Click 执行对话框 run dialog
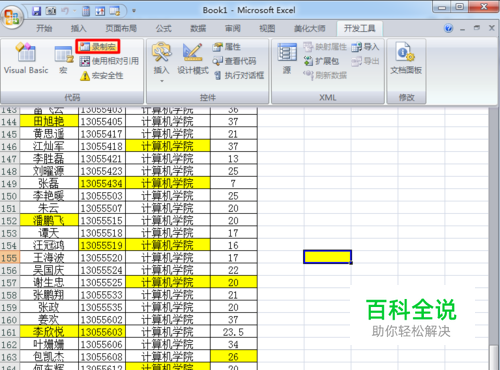The width and height of the screenshot is (500, 370). pos(239,75)
